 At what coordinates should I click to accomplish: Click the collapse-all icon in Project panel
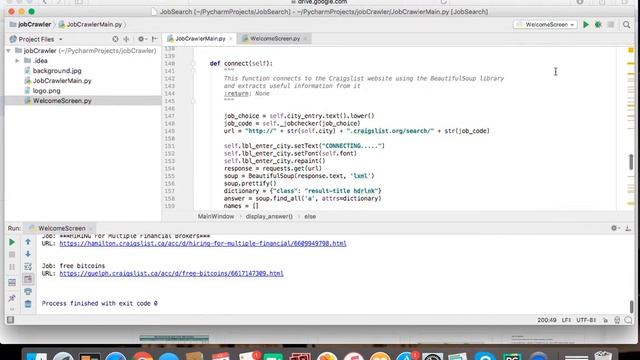[126, 39]
